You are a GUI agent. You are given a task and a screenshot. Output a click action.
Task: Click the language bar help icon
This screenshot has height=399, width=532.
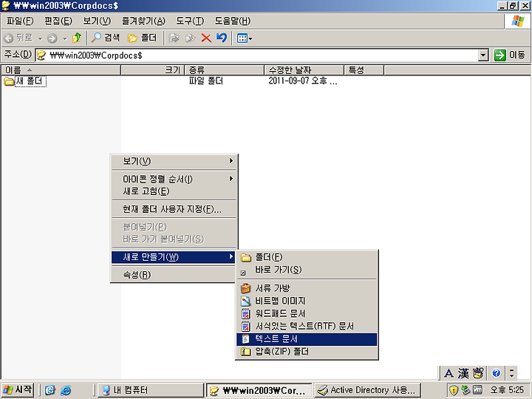tap(497, 374)
